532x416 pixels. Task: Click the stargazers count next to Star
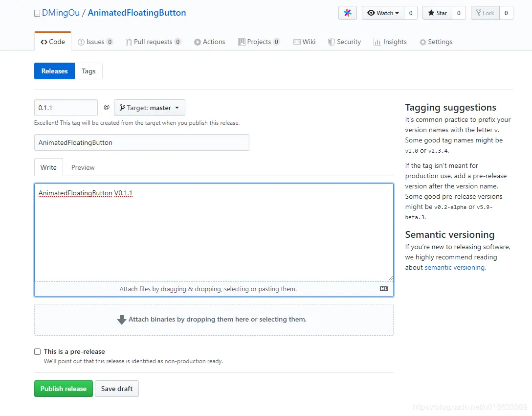(x=459, y=13)
